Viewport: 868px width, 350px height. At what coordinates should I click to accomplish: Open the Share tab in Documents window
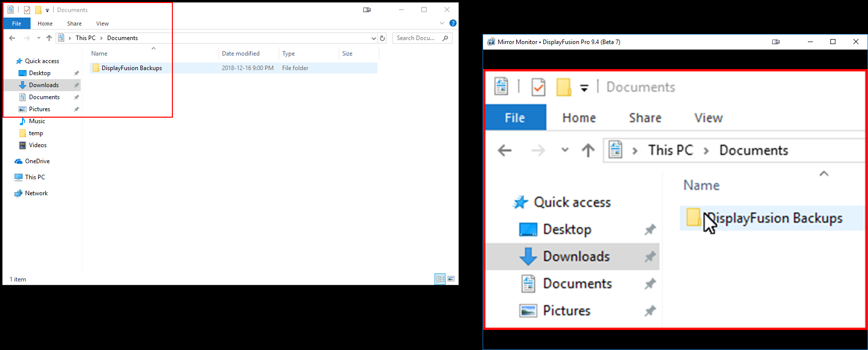74,24
